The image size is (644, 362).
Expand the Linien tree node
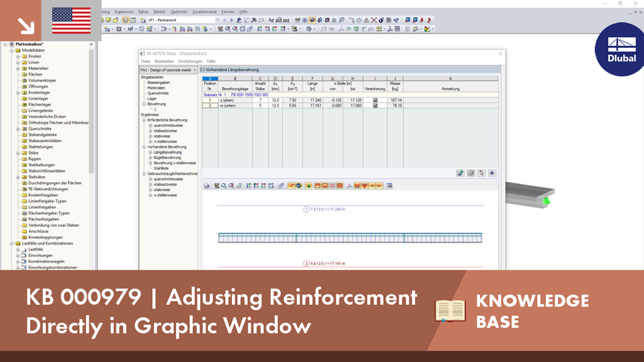coord(18,62)
